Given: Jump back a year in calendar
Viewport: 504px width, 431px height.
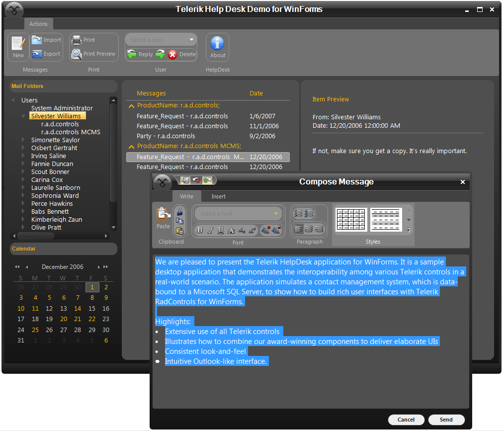Looking at the screenshot, I should coord(17,267).
